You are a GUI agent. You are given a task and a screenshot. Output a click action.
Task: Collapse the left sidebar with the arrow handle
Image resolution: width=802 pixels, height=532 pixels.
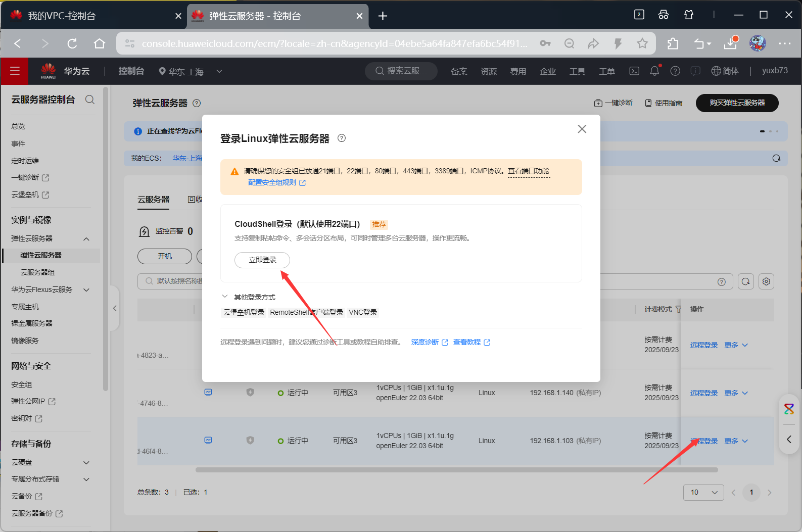(115, 308)
